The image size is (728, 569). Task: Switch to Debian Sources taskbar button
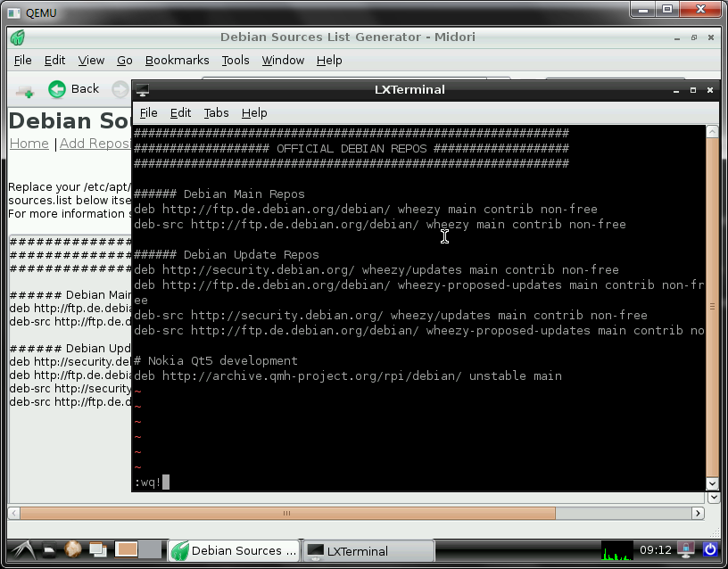[234, 551]
